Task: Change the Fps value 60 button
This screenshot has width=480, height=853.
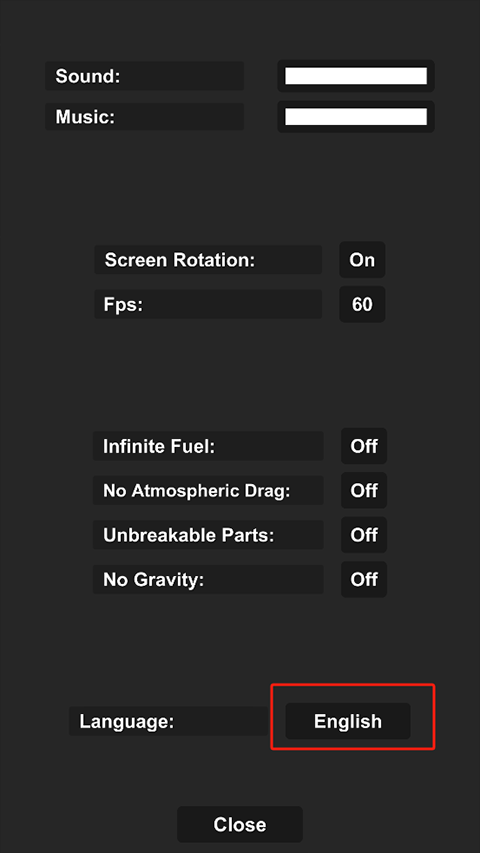Action: (x=362, y=304)
